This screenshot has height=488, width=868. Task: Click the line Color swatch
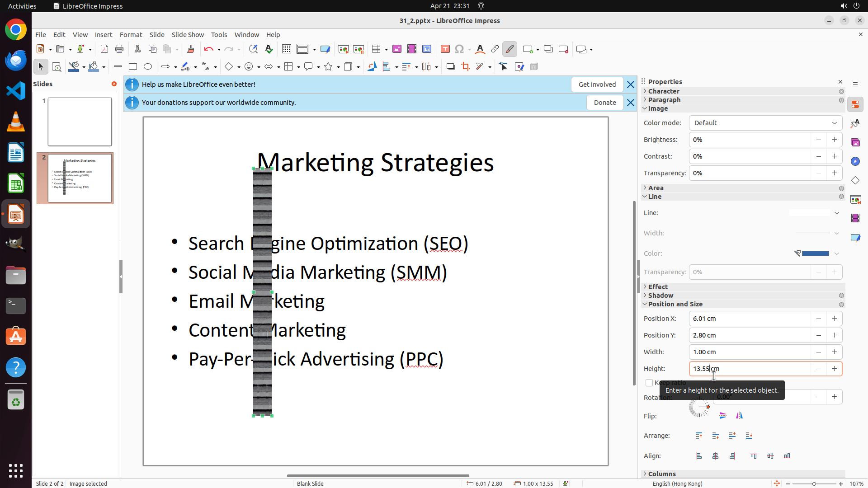815,253
